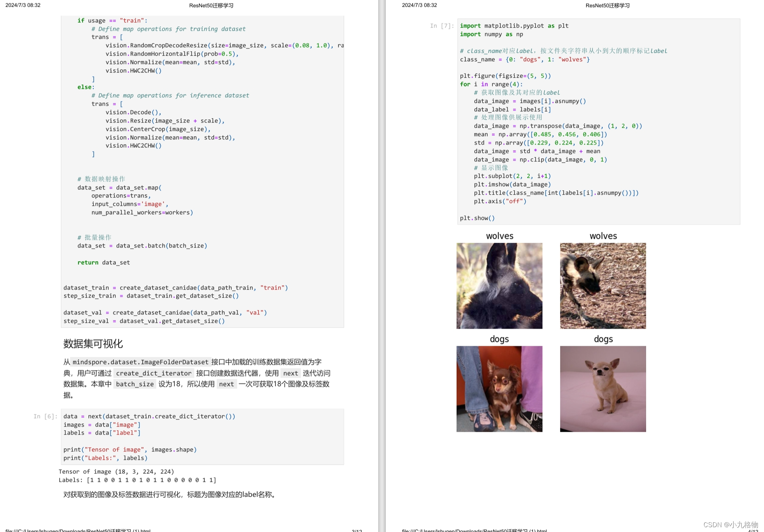Click the print("Labels:", labels) line
The width and height of the screenshot is (764, 532).
(105, 458)
